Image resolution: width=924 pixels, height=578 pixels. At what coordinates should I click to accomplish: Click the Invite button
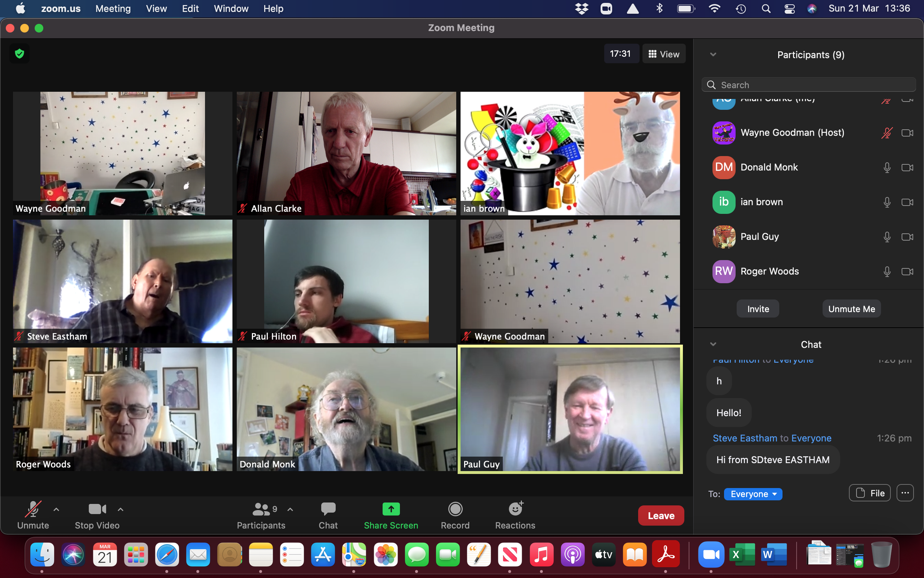(758, 309)
